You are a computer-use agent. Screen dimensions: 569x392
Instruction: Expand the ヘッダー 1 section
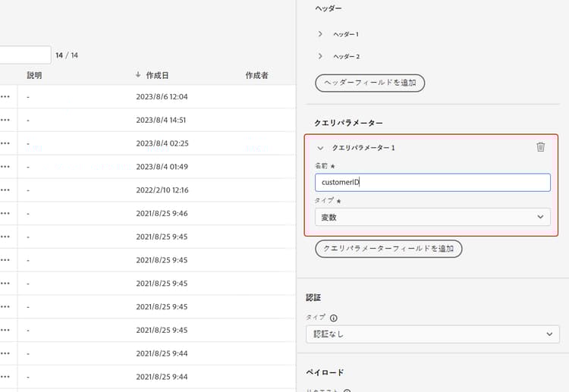click(x=321, y=34)
